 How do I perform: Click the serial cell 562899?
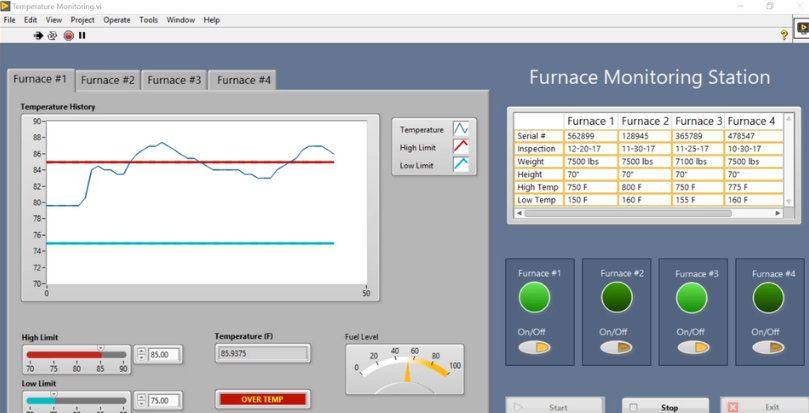pyautogui.click(x=591, y=136)
